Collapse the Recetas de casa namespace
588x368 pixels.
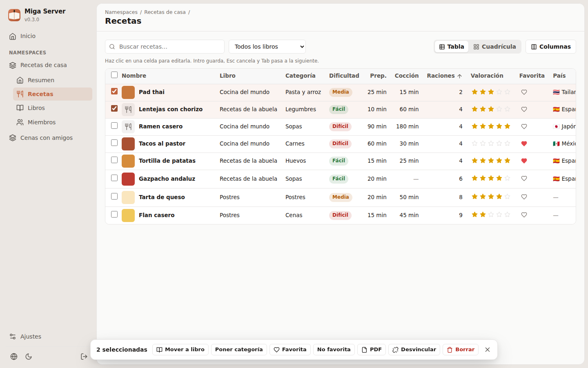[x=49, y=65]
